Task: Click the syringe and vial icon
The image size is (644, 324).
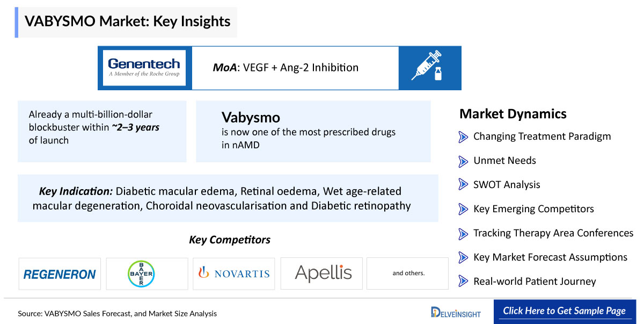Action: 429,67
